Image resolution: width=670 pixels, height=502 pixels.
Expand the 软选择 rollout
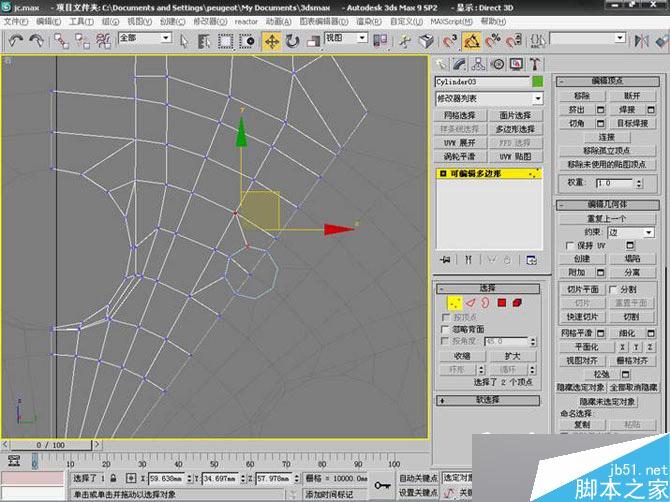[488, 400]
